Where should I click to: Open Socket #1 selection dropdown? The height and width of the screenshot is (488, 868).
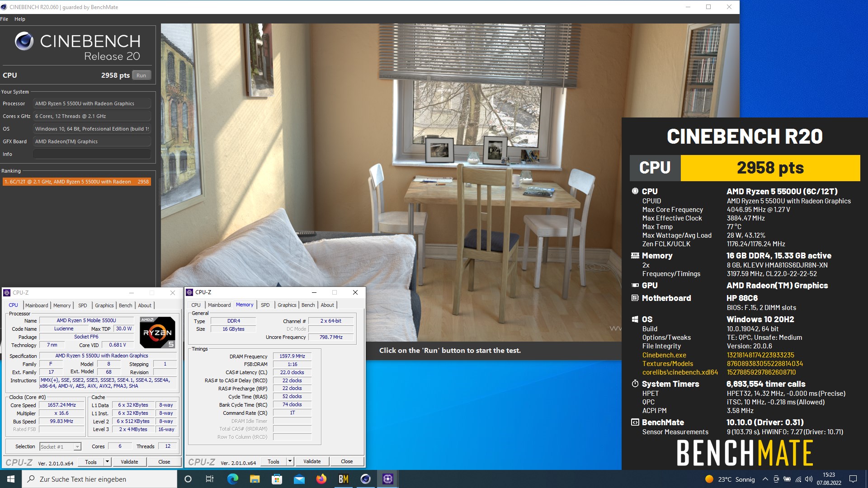point(60,447)
